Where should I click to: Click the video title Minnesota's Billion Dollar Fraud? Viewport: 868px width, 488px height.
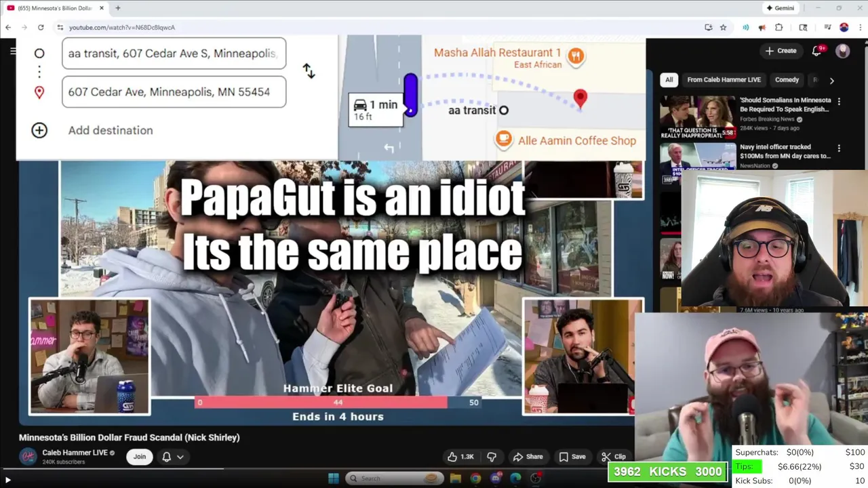click(129, 437)
